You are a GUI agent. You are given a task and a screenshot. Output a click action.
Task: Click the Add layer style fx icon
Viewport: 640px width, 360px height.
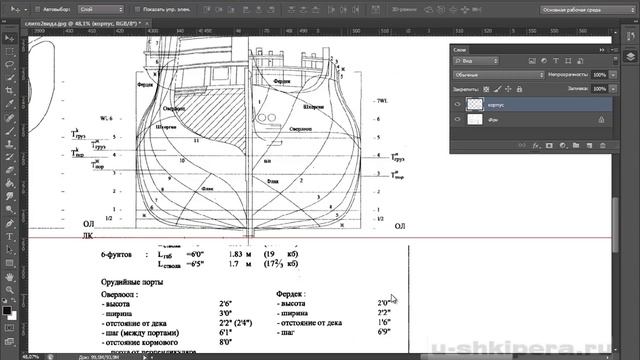pyautogui.click(x=536, y=145)
